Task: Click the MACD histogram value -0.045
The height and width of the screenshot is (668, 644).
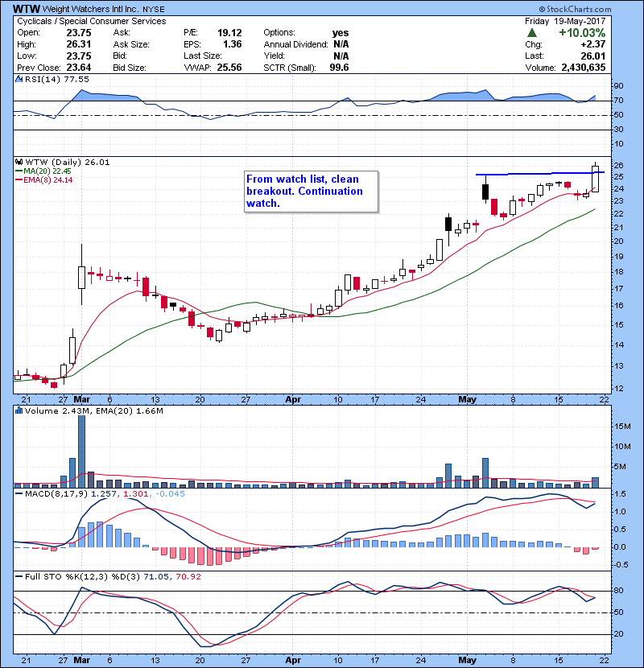Action: click(x=171, y=494)
